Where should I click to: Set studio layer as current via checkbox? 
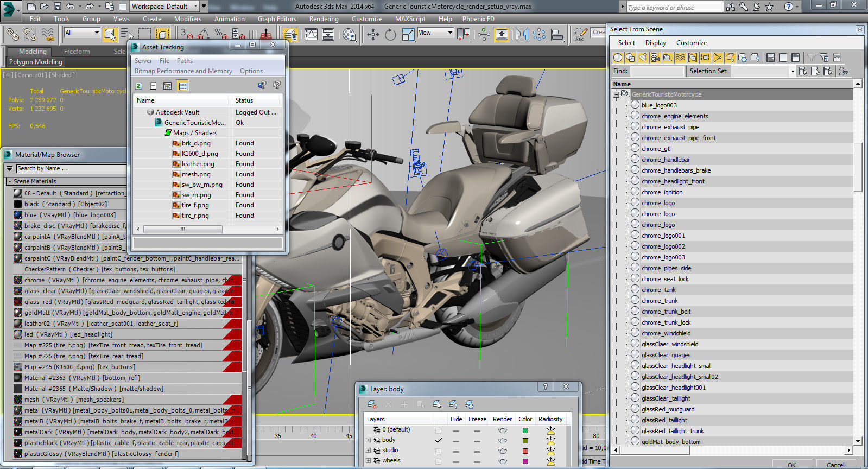point(439,451)
